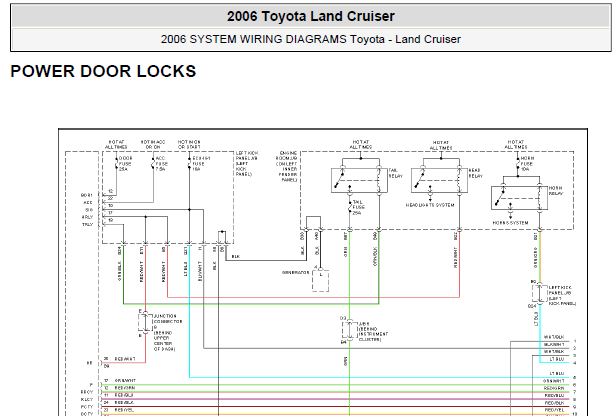Click the HEAD RELAY label in diagram
Viewport: 612px width, 416px height.
coord(475,173)
